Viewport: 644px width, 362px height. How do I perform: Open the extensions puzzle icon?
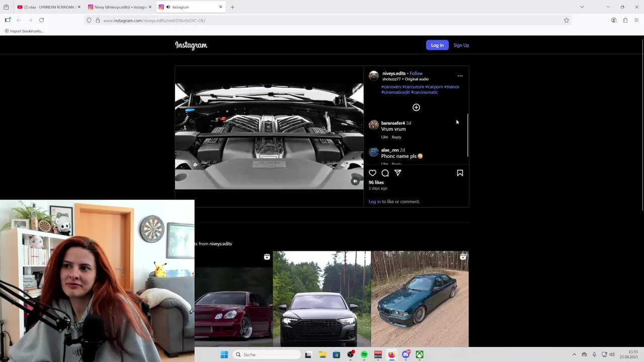pyautogui.click(x=625, y=20)
